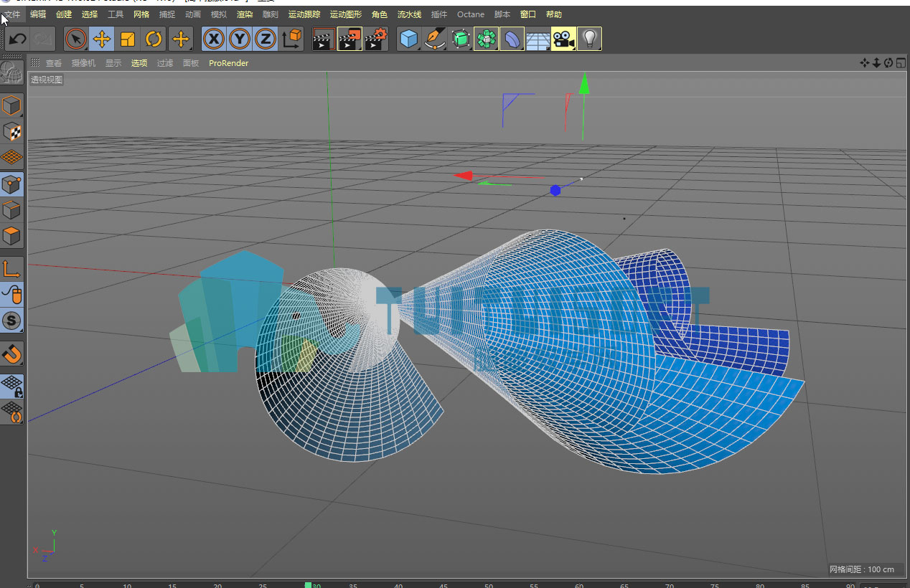
Task: Add a Cube primitive object
Action: point(409,39)
